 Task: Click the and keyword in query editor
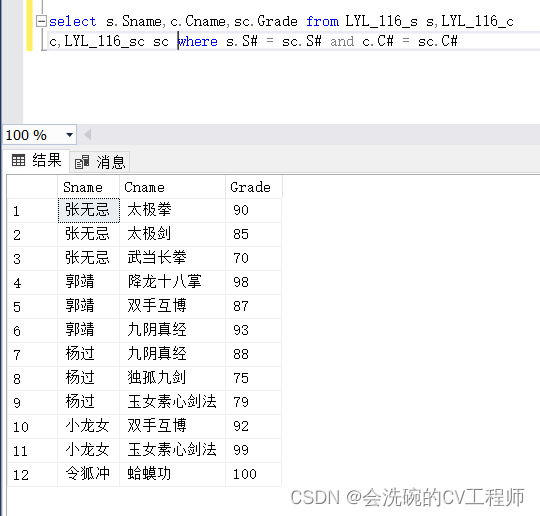click(x=342, y=42)
